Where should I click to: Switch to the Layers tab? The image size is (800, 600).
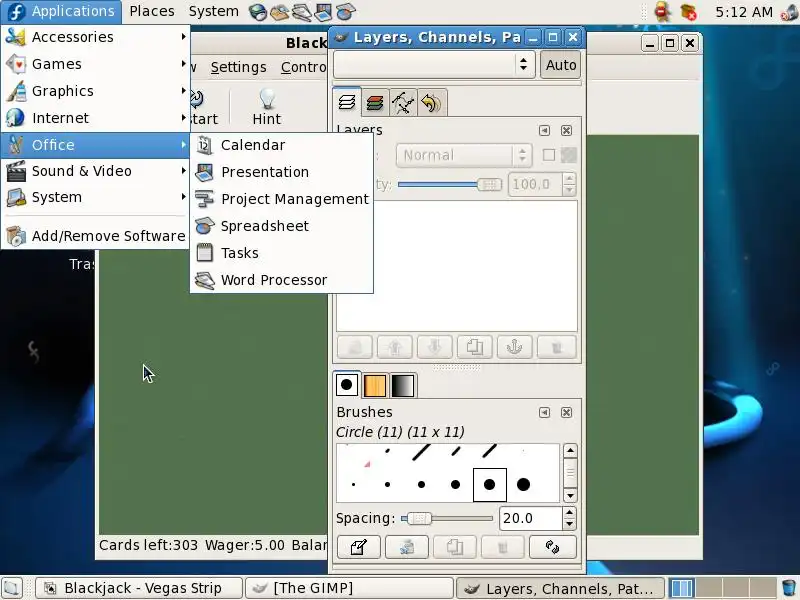click(x=347, y=102)
